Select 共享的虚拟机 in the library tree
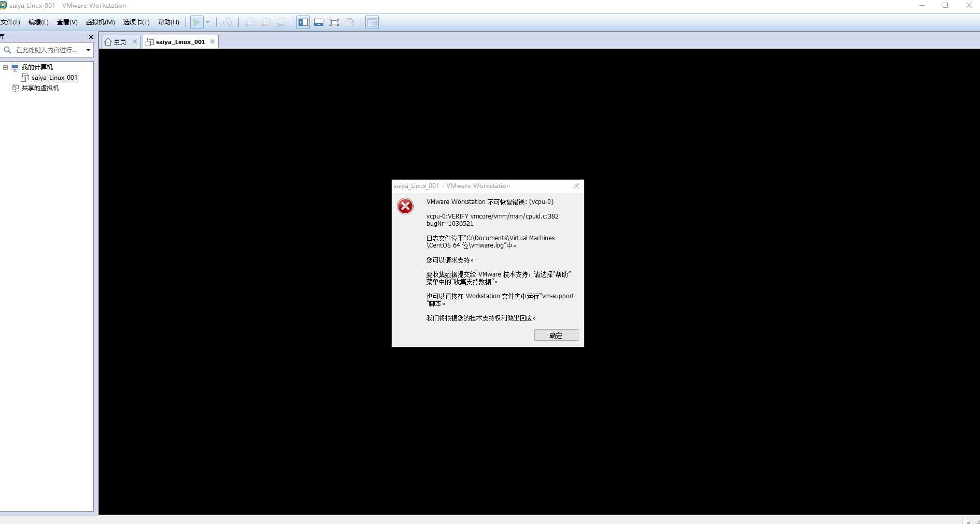 [40, 88]
